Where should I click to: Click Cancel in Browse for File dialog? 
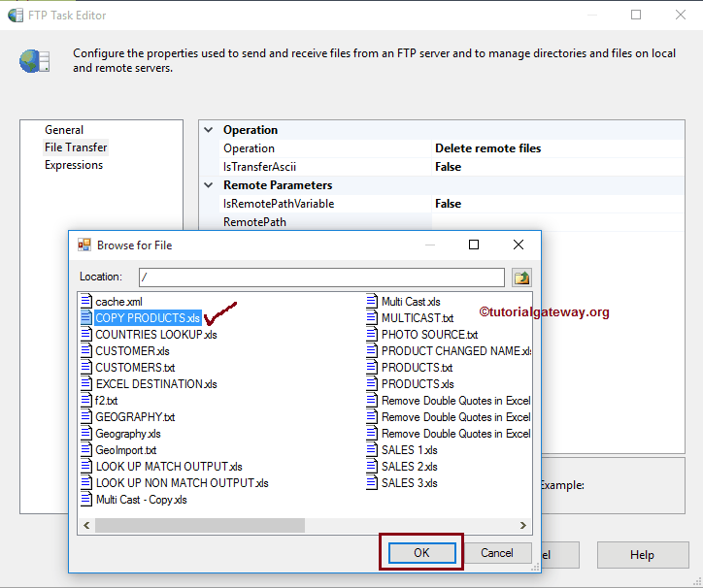pyautogui.click(x=497, y=553)
